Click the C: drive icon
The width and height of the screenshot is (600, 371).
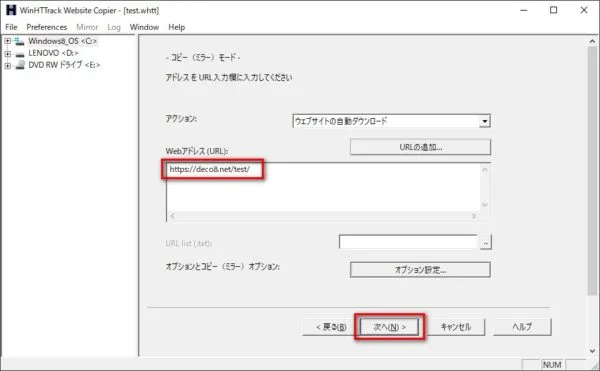click(20, 41)
